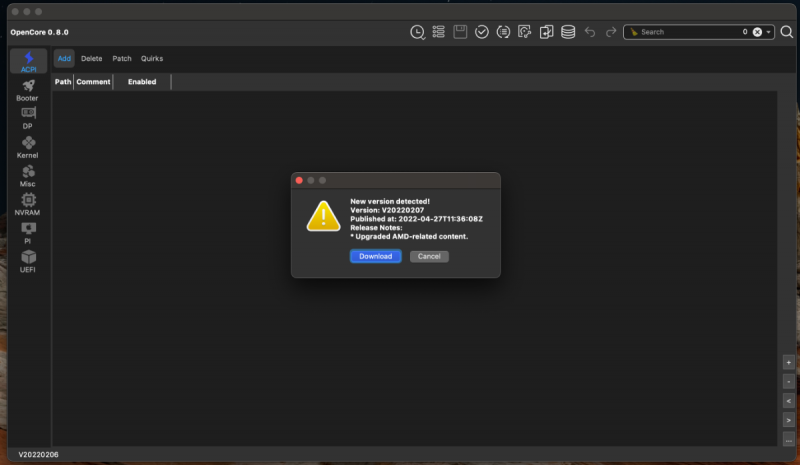Click the circular list sync icon
The image size is (800, 465).
point(503,32)
